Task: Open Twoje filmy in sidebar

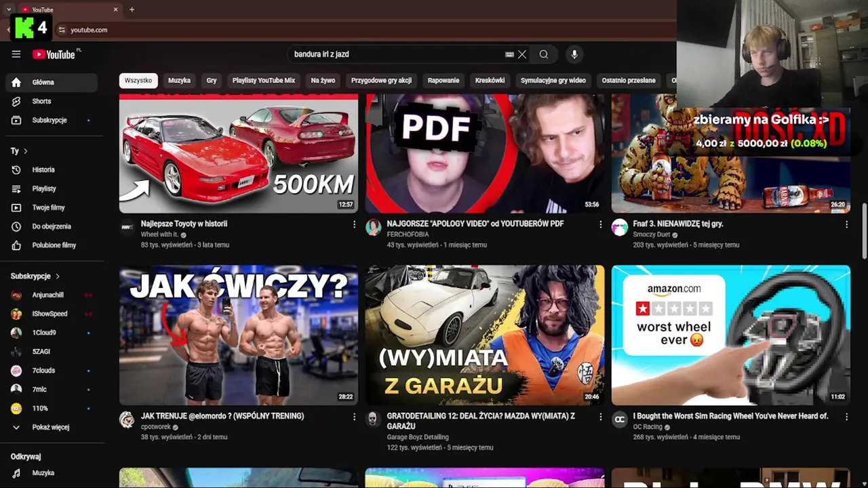Action: point(52,207)
